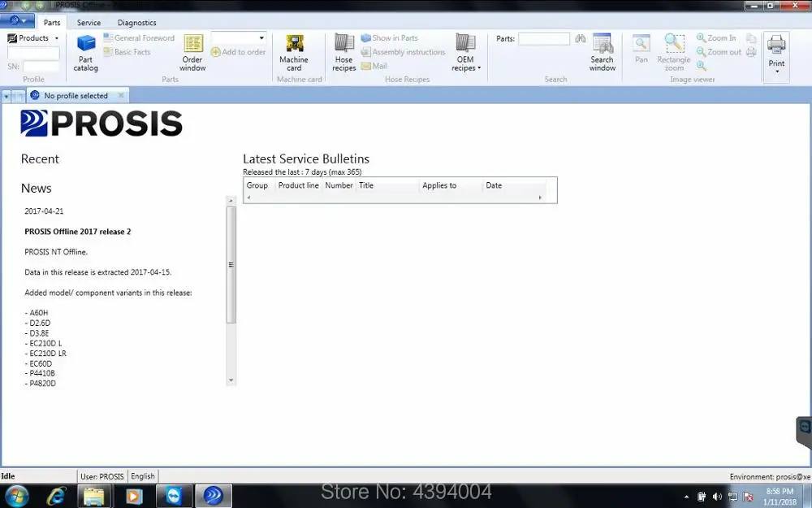812x508 pixels.
Task: Open Hose recipes
Action: pyautogui.click(x=343, y=53)
